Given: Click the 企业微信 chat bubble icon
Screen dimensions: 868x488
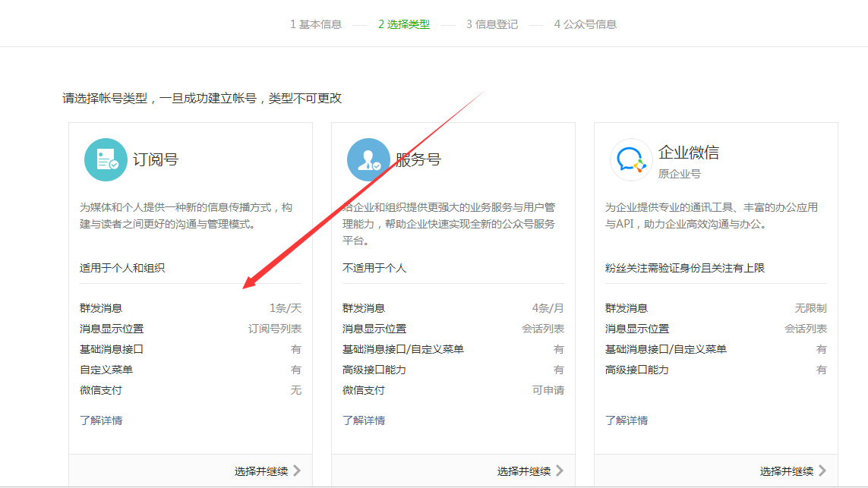Looking at the screenshot, I should click(x=631, y=160).
